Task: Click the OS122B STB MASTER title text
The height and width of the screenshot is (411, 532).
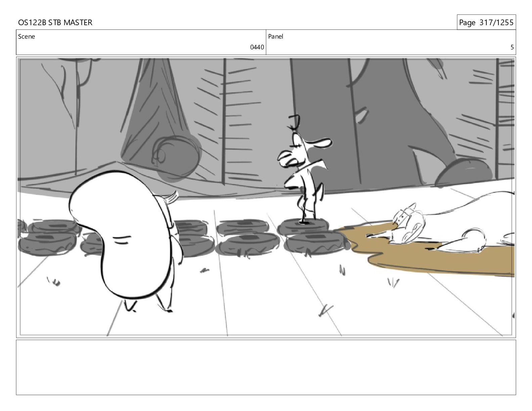Action: 55,22
